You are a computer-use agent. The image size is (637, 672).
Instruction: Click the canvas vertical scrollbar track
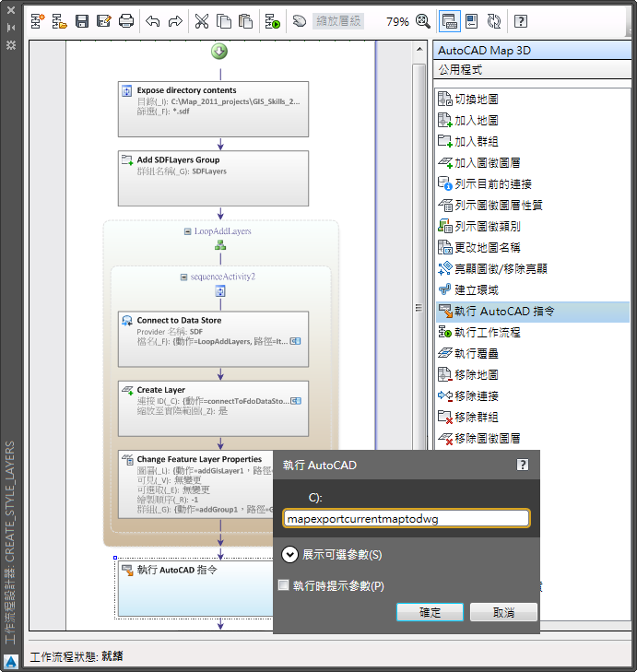(419, 257)
